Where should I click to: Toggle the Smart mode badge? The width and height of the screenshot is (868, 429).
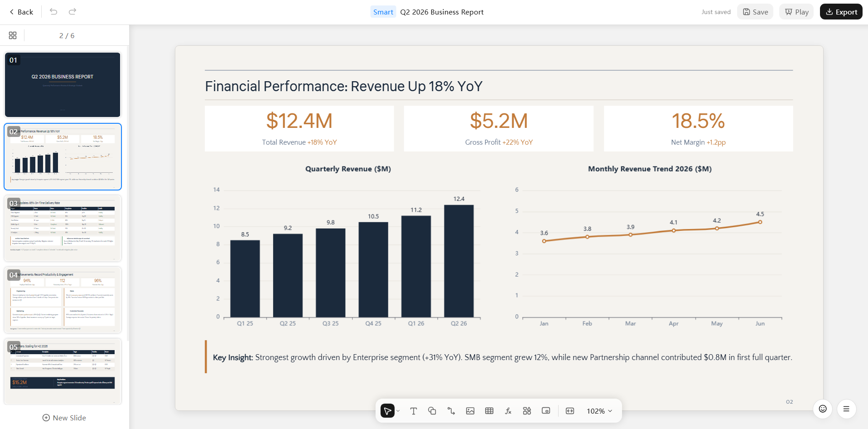pos(383,12)
